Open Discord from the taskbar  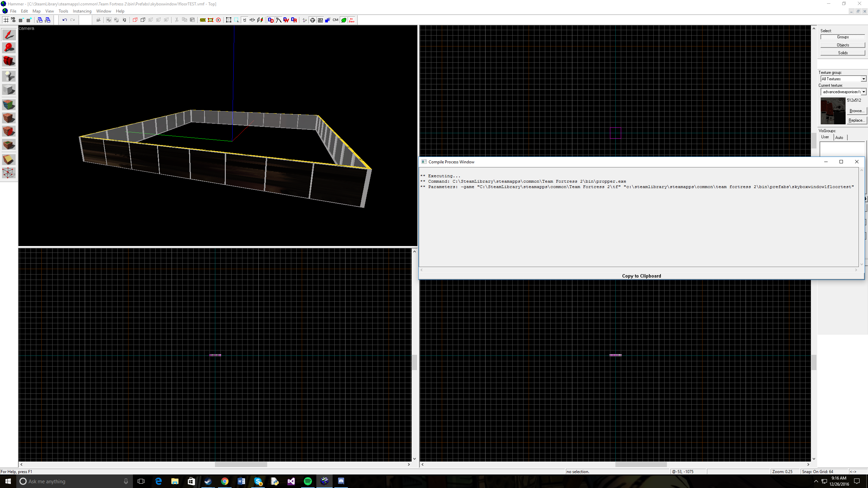point(341,481)
